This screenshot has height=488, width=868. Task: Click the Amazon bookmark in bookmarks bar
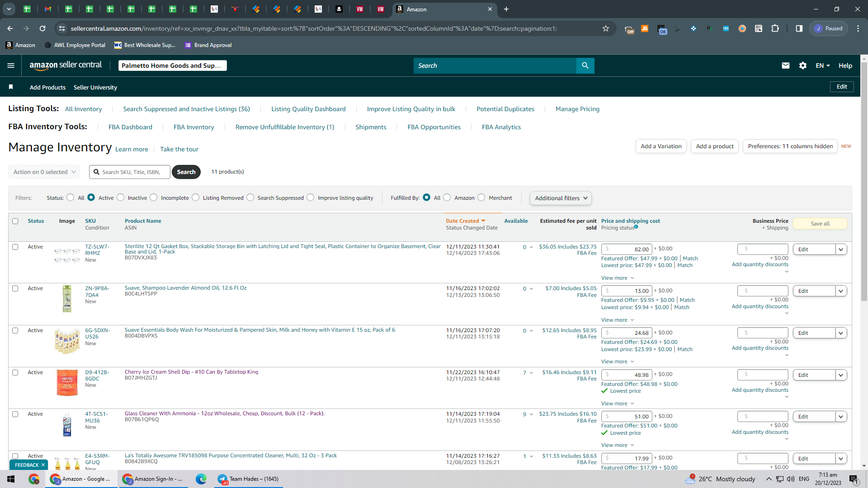click(x=20, y=45)
